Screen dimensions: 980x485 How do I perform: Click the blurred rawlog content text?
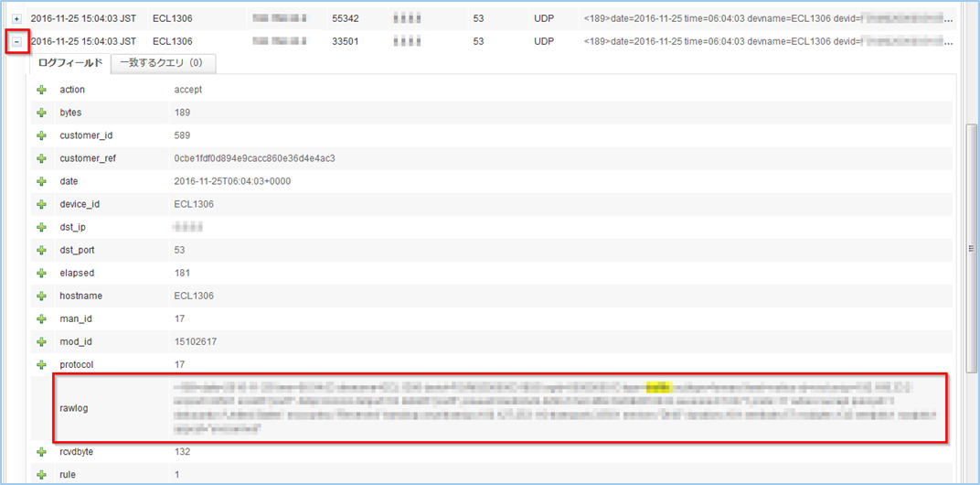(x=556, y=408)
